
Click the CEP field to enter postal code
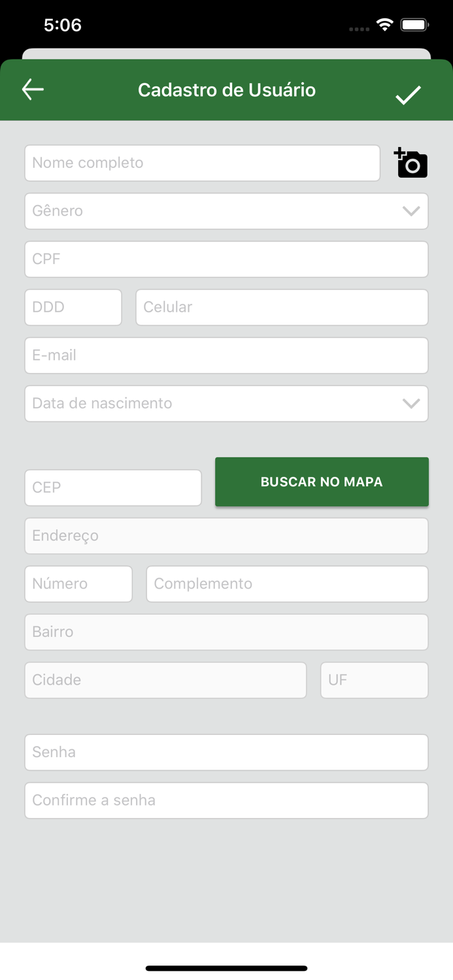pyautogui.click(x=112, y=487)
